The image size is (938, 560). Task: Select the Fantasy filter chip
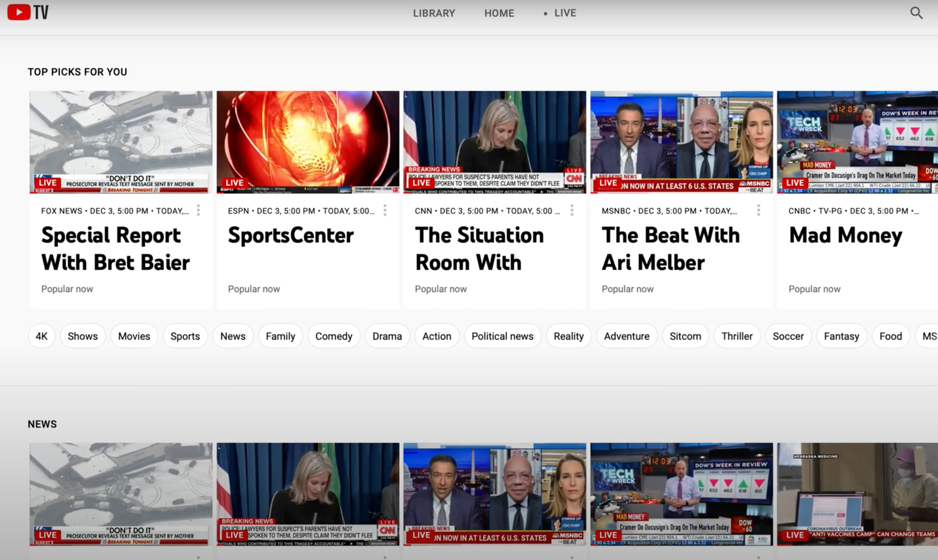pos(842,336)
